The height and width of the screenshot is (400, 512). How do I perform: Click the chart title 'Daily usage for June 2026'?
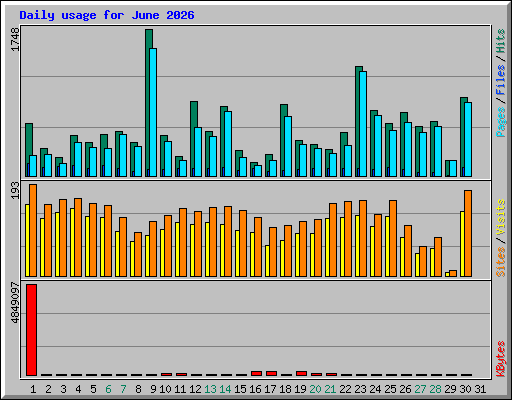click(x=107, y=15)
